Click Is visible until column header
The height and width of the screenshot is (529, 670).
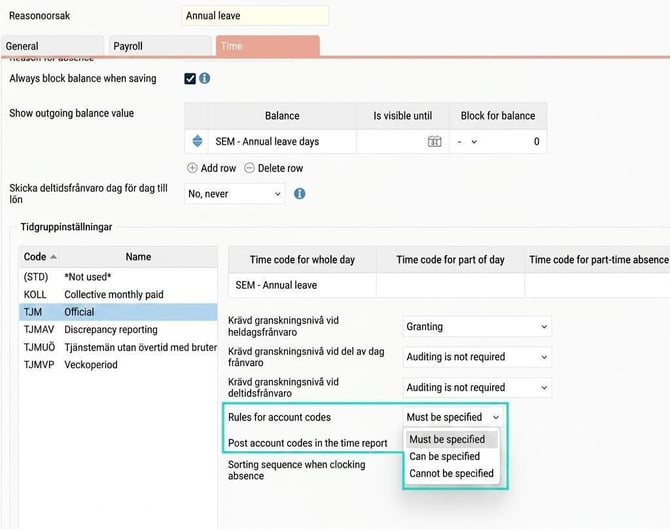click(403, 116)
